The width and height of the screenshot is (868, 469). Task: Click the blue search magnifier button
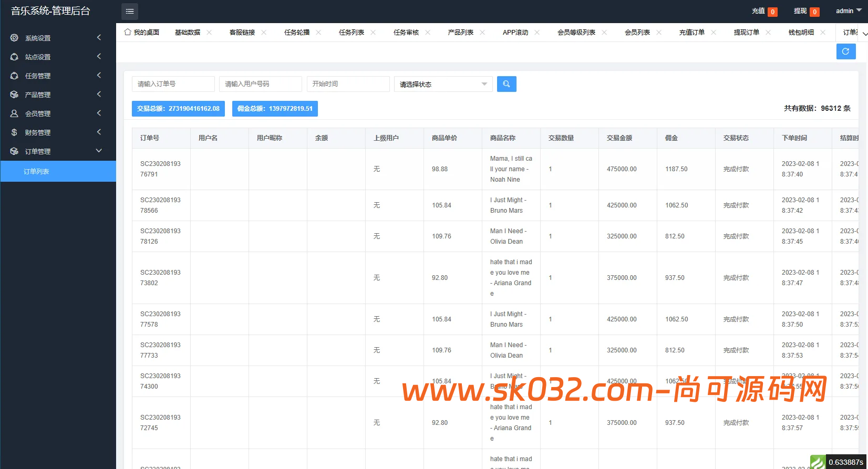click(x=507, y=84)
